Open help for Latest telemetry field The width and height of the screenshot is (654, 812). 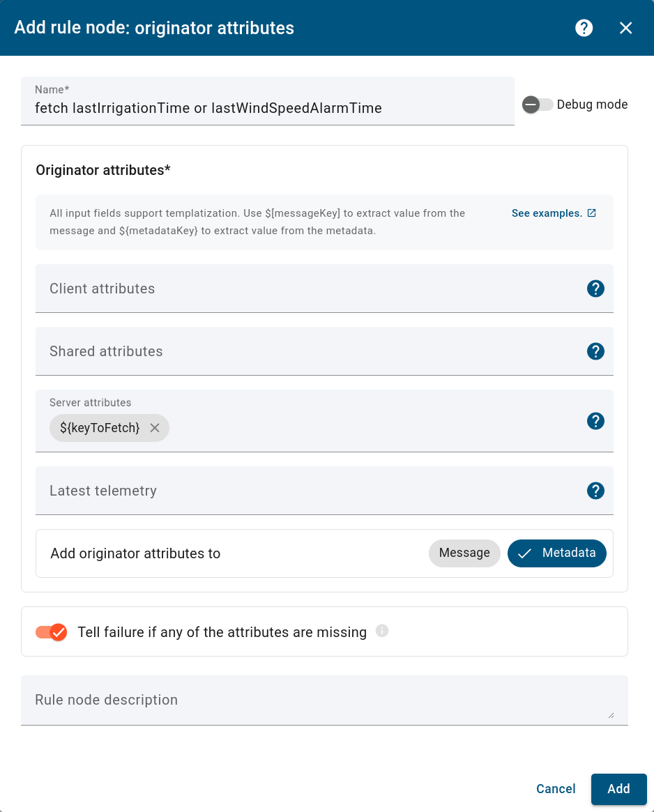pyautogui.click(x=595, y=491)
